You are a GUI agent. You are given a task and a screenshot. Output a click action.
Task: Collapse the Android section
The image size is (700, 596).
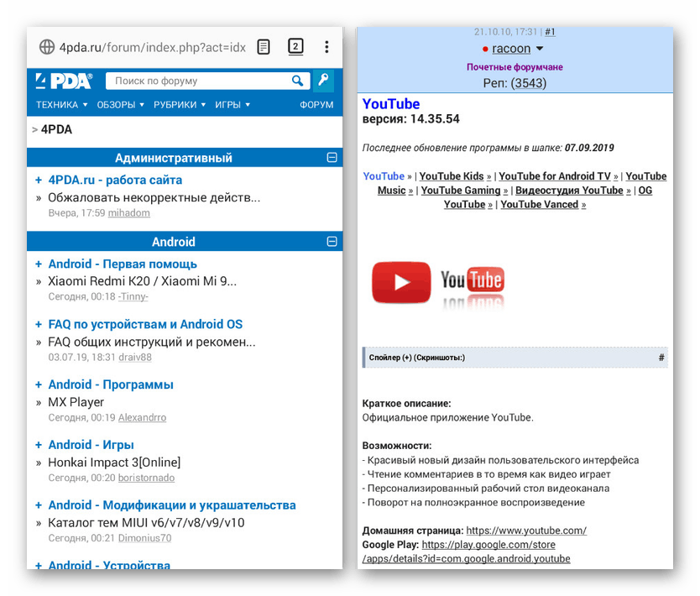pyautogui.click(x=332, y=242)
